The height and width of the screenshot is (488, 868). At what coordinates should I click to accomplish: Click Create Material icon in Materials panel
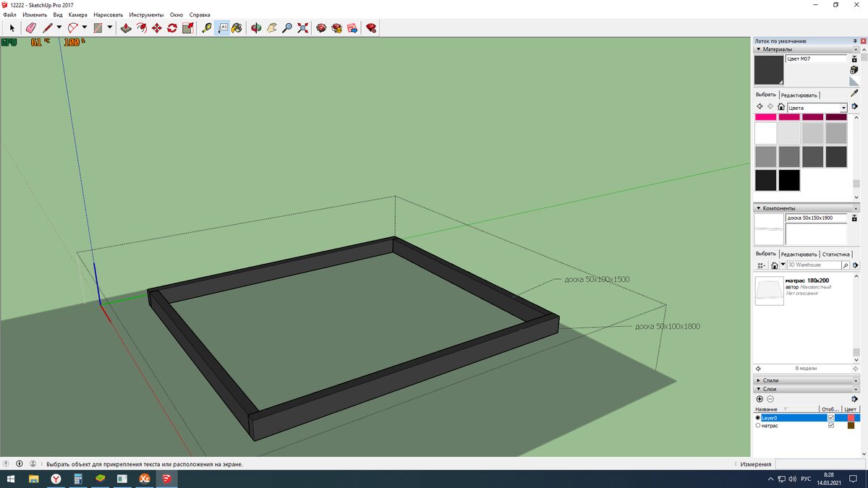click(854, 69)
